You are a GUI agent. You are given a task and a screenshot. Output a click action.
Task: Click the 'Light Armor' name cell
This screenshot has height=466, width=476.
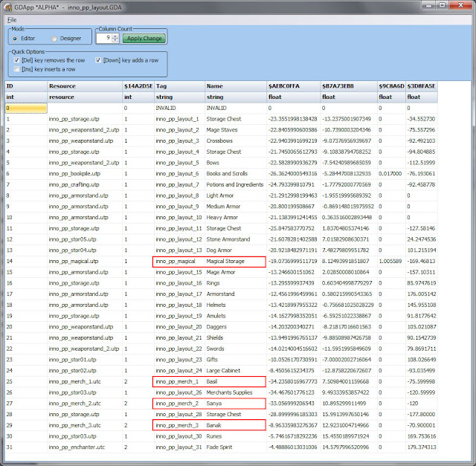(x=236, y=195)
